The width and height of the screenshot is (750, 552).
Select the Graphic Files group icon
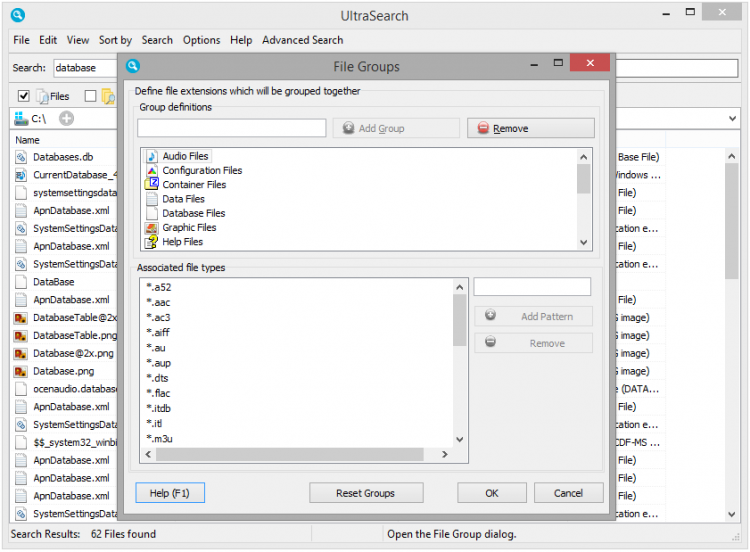tap(152, 228)
